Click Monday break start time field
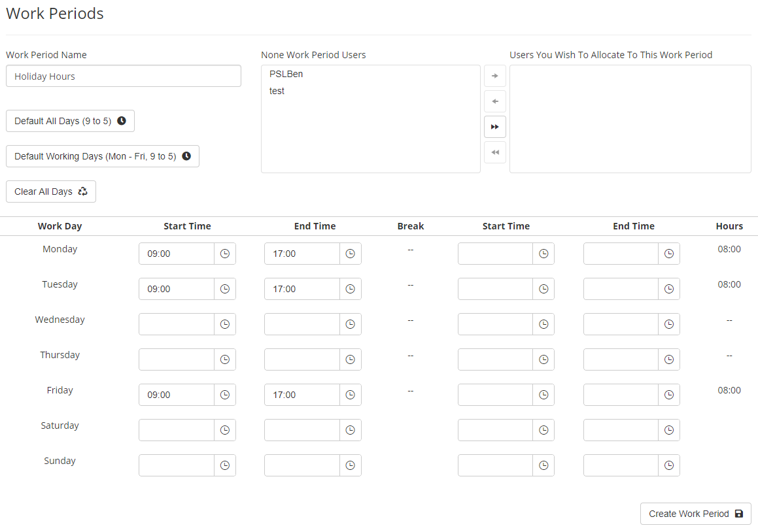The height and width of the screenshot is (532, 758). pos(496,254)
